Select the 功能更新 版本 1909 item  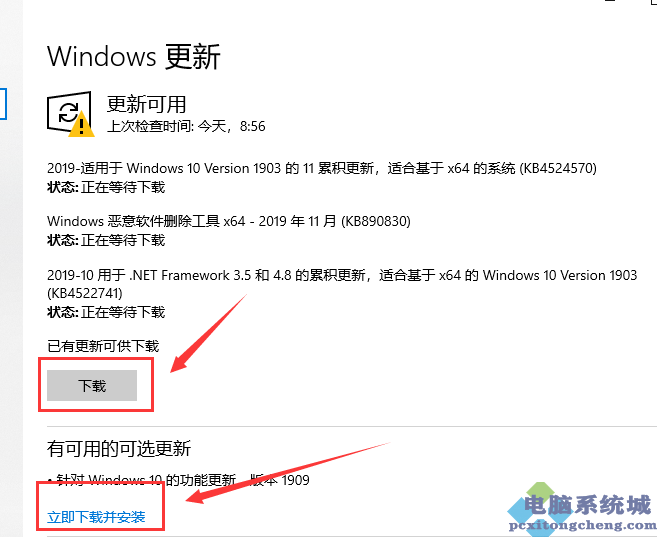point(178,480)
